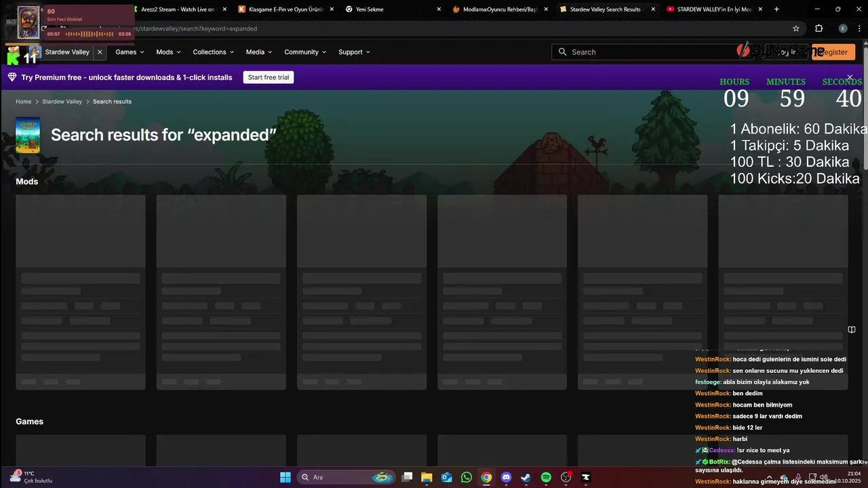Viewport: 868px width, 488px height.
Task: Open Steam from the taskbar
Action: (526, 477)
